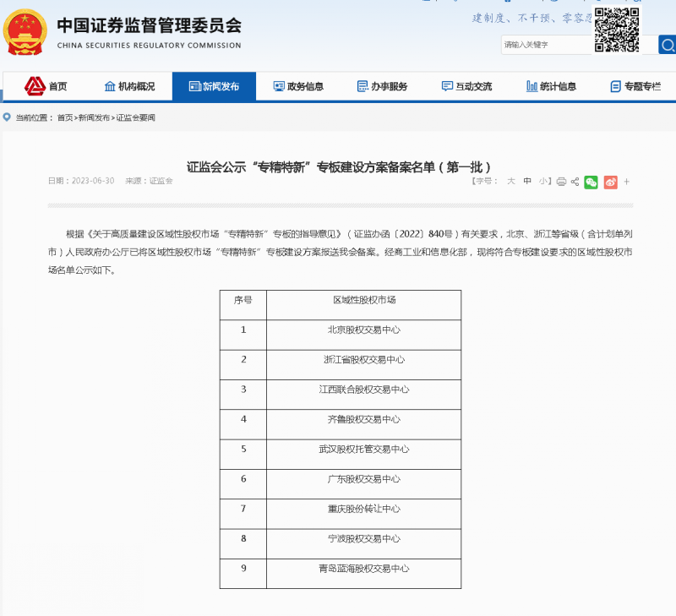The height and width of the screenshot is (616, 676).
Task: Click the table cell 浙江省股权交易中心
Action: tap(364, 359)
